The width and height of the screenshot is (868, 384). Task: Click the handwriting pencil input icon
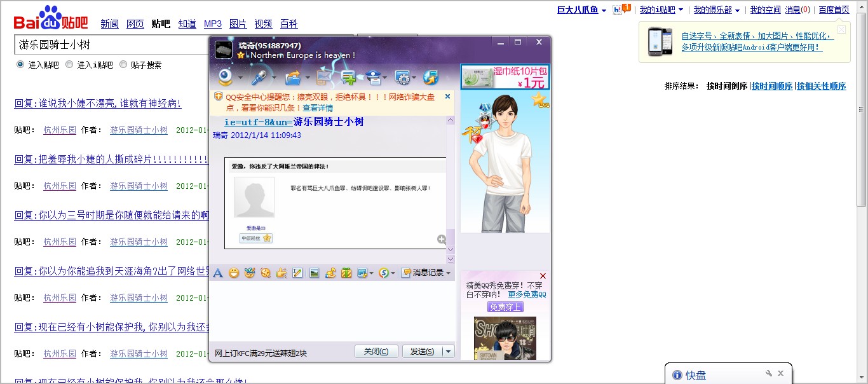pyautogui.click(x=297, y=273)
